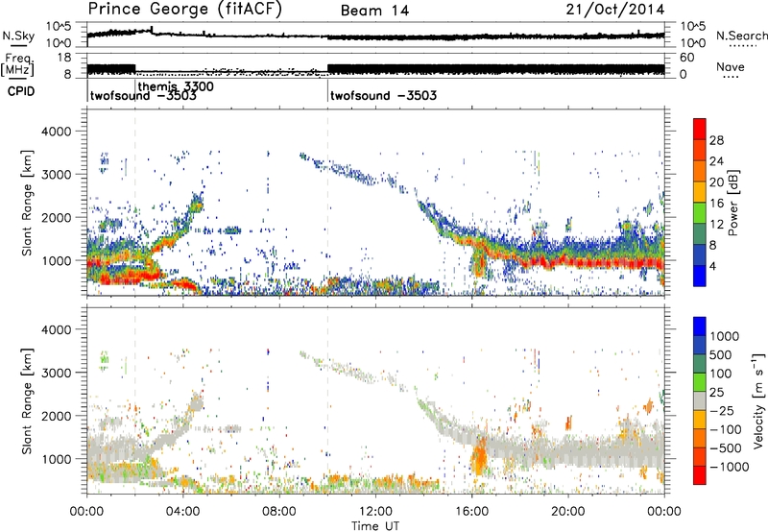Viewport: 768px width, 532px height.
Task: Click the light green 12–16 dB Power colorbar segment
Action: pos(700,213)
